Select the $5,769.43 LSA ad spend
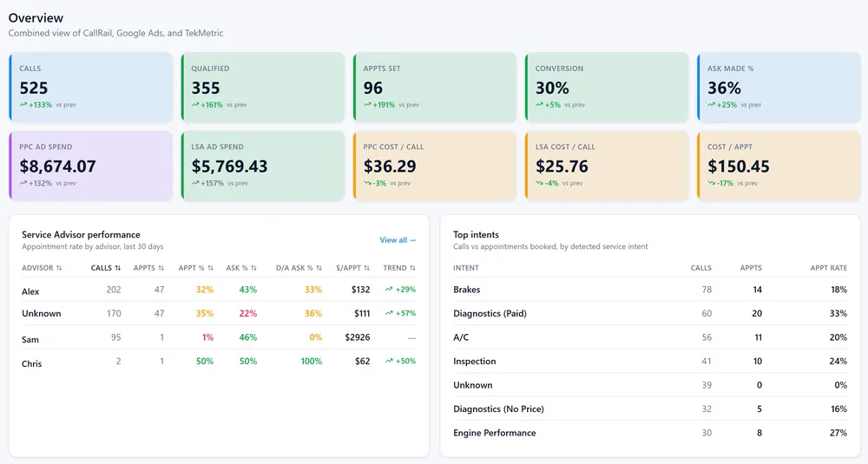Screen dimensions: 868x464 (230, 167)
